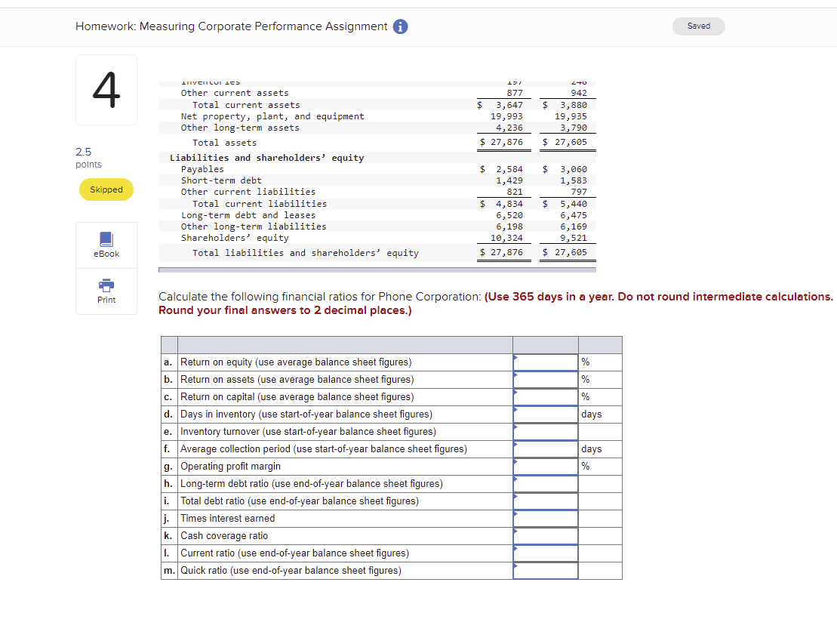Click the Operating profit margin input box
Screen dimensions: 837x644
(x=545, y=466)
